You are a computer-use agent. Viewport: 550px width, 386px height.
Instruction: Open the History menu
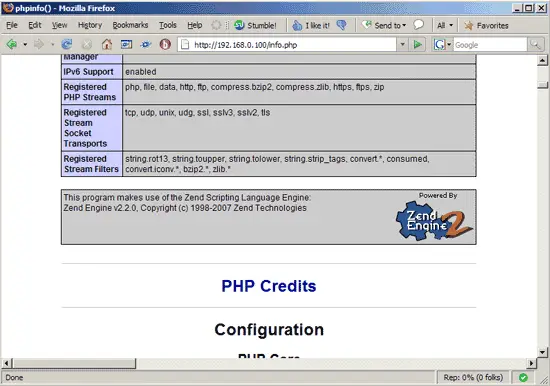[90, 25]
